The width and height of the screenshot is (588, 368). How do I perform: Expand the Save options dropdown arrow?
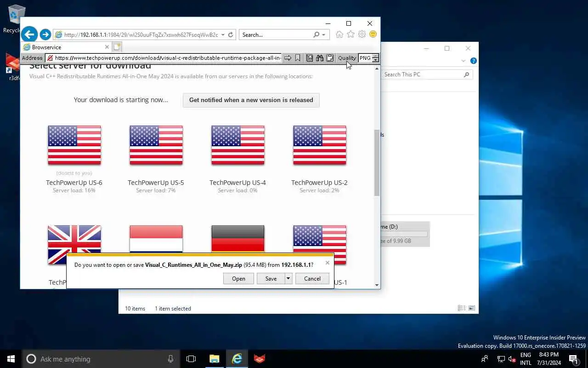[288, 278]
